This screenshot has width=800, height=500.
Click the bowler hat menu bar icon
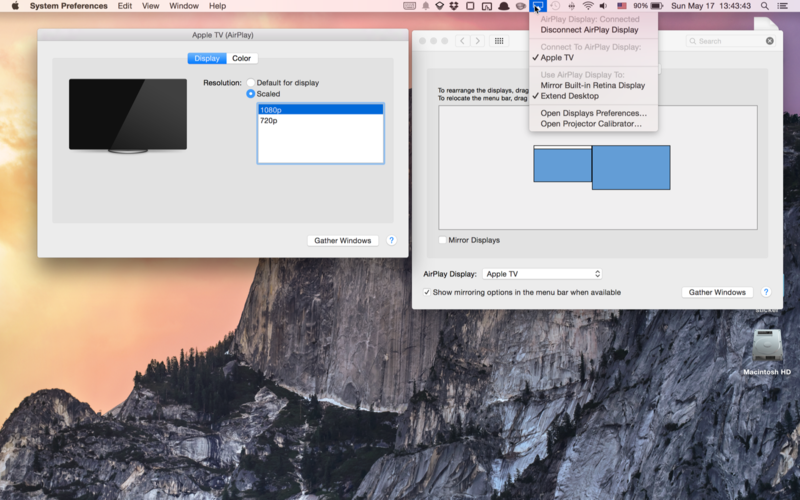[504, 6]
